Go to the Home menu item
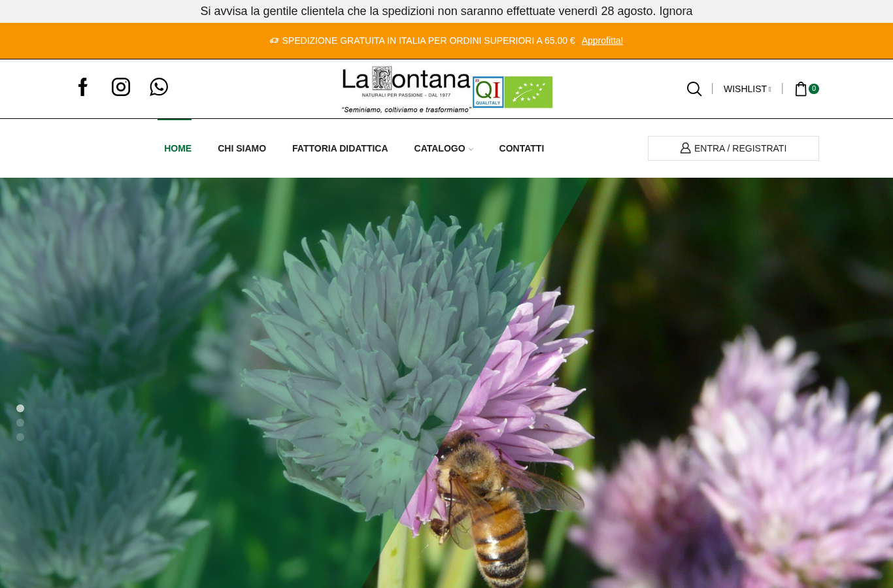 [x=178, y=148]
